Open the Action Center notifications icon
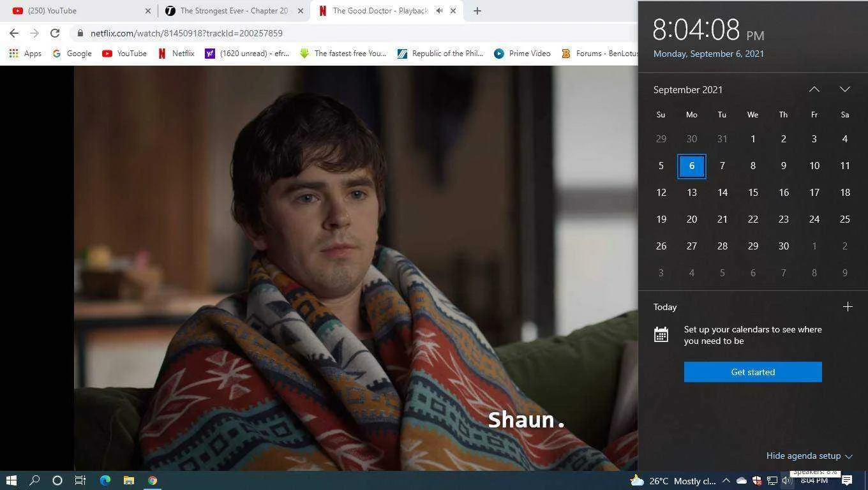868x490 pixels. 847,481
